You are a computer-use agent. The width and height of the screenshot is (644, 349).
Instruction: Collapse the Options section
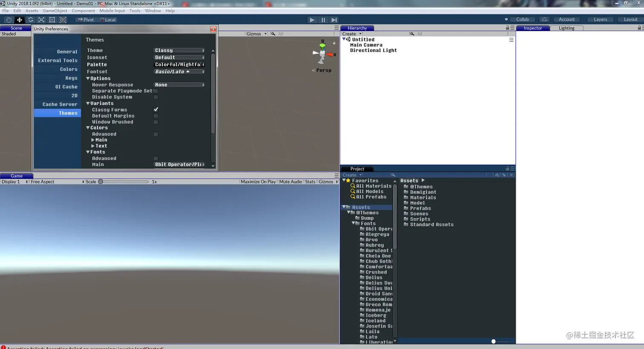(x=88, y=78)
